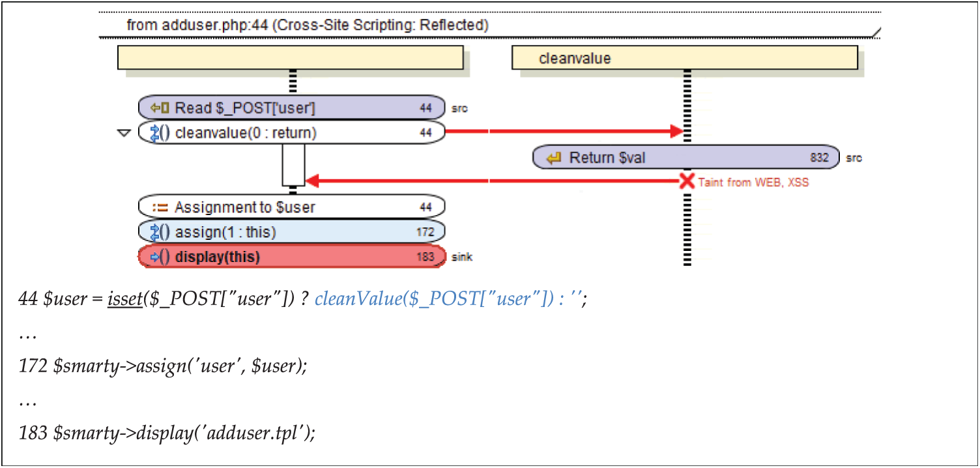Click the function-call icon on the cleanvalue(0 : return) node

[160, 133]
